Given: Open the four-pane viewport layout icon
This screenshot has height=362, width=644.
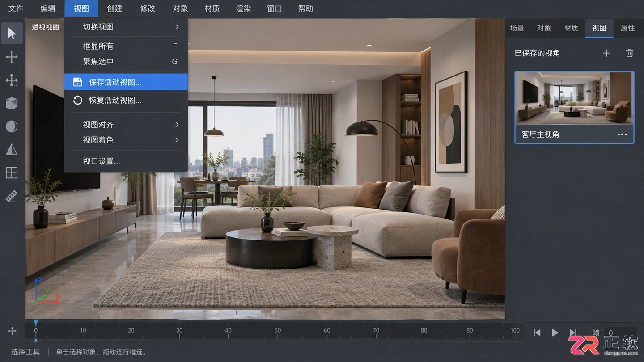Looking at the screenshot, I should point(12,173).
